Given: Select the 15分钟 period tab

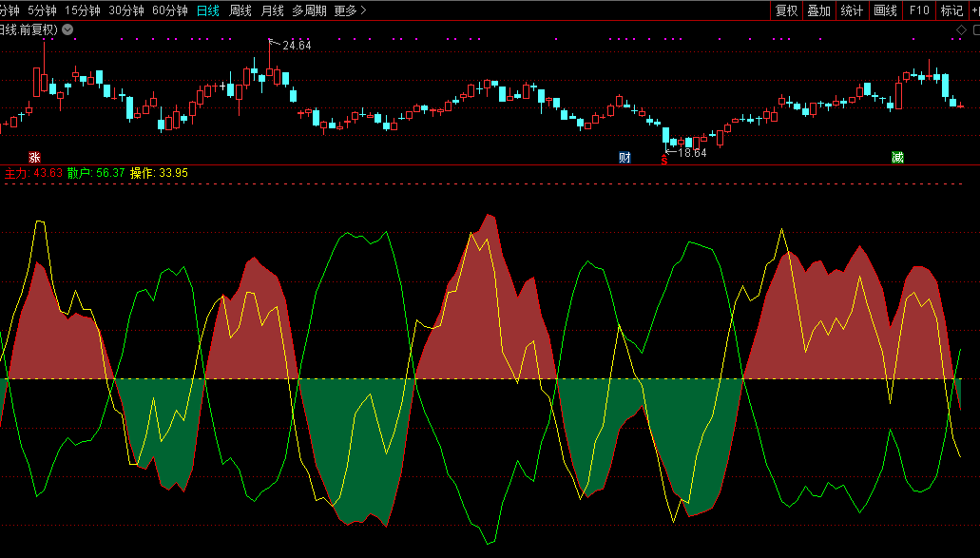Looking at the screenshot, I should [83, 10].
